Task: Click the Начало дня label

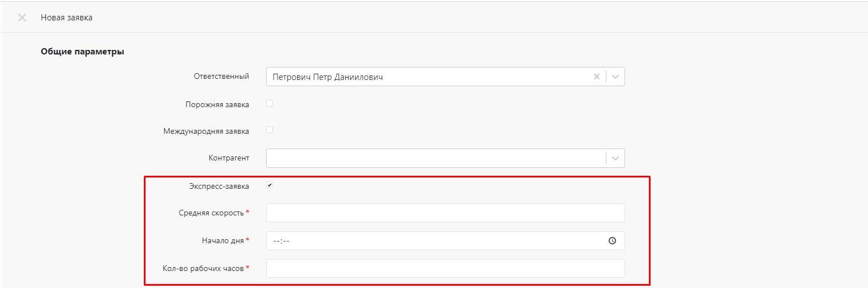Action: (223, 241)
